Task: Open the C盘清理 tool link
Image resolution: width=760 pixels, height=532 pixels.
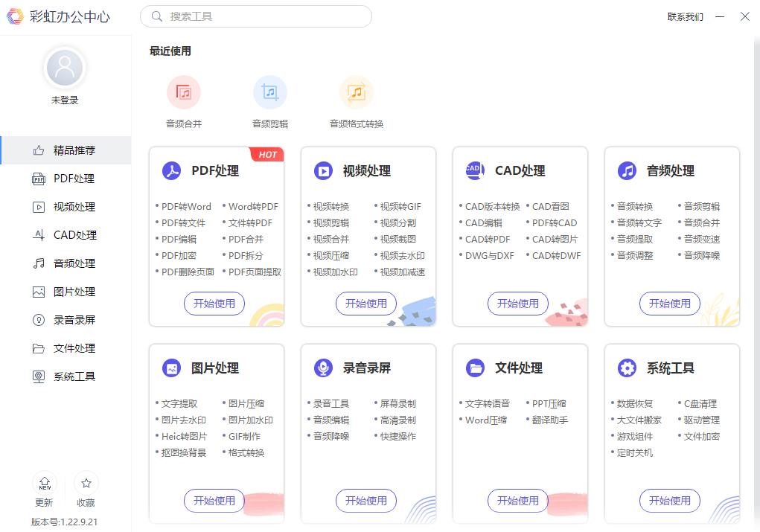Action: pyautogui.click(x=700, y=404)
